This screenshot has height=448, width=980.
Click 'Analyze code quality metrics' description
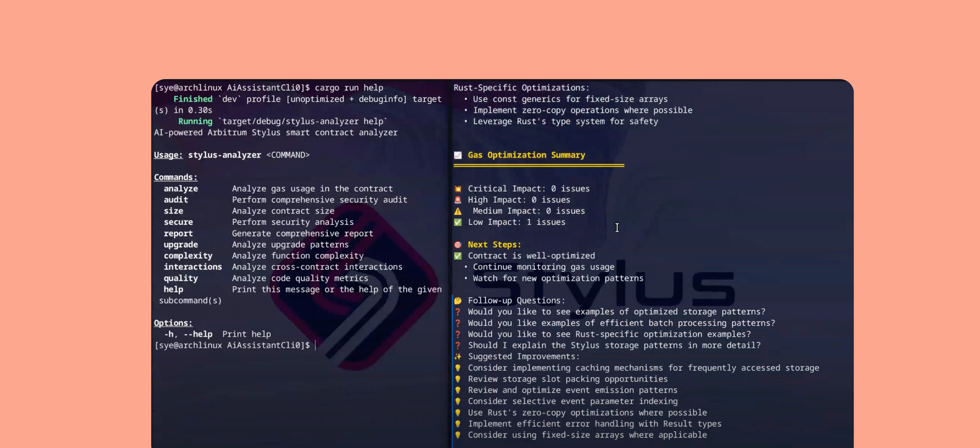(x=300, y=278)
